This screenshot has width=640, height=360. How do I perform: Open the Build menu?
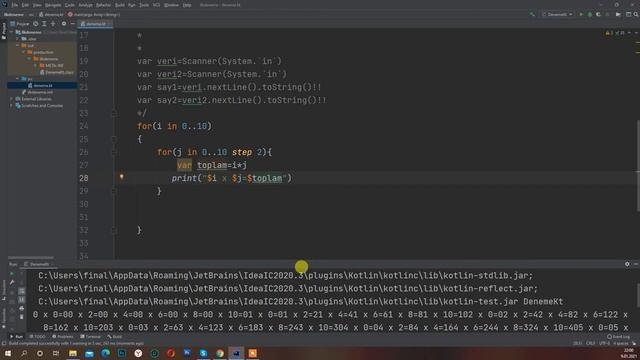[120, 5]
